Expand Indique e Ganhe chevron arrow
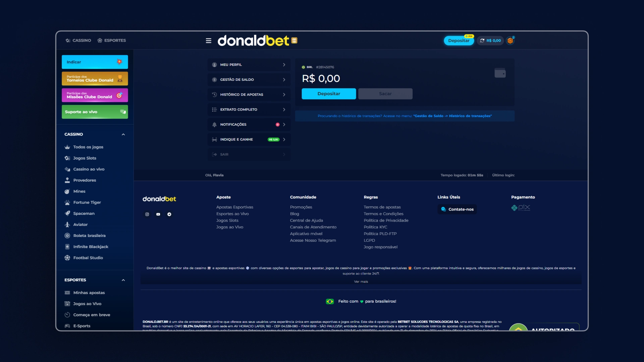644x362 pixels. (284, 139)
